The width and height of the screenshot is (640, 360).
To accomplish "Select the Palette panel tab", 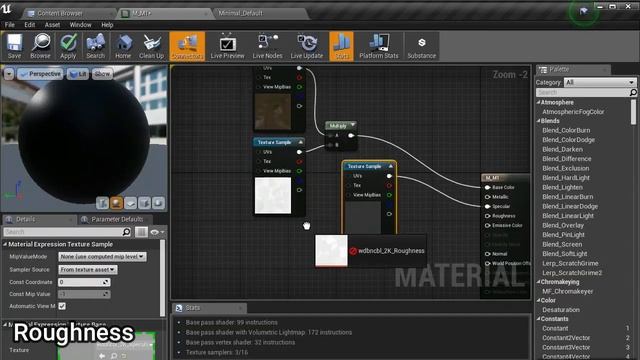I will coord(559,70).
